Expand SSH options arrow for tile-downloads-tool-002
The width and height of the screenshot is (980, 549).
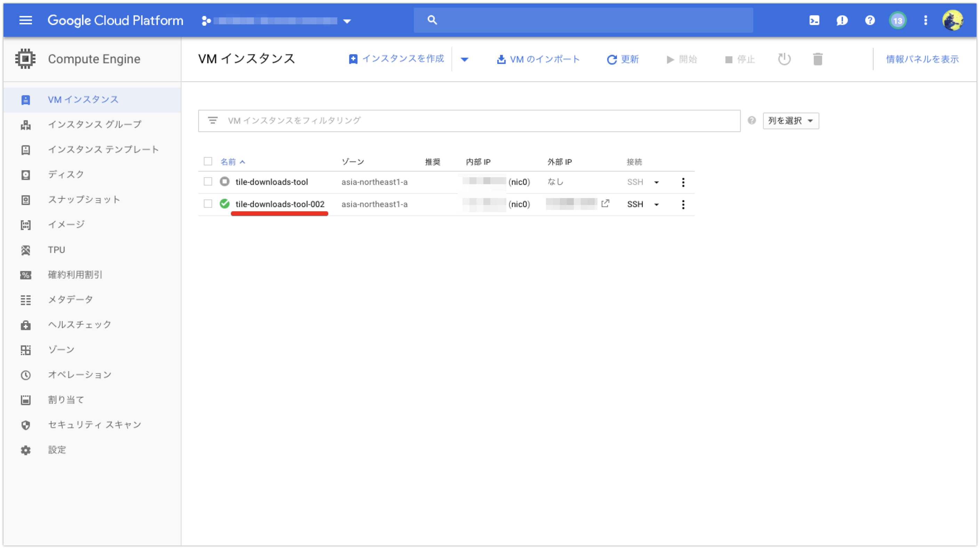click(x=656, y=205)
